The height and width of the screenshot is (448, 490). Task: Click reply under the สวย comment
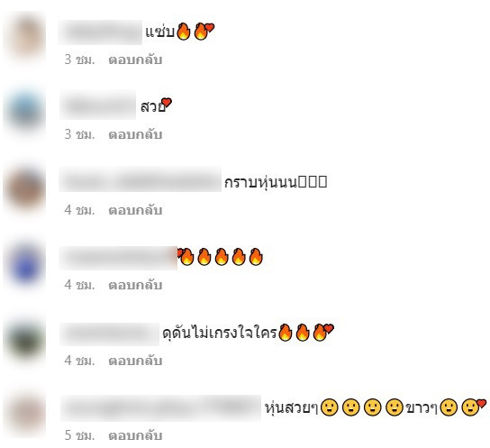[135, 134]
